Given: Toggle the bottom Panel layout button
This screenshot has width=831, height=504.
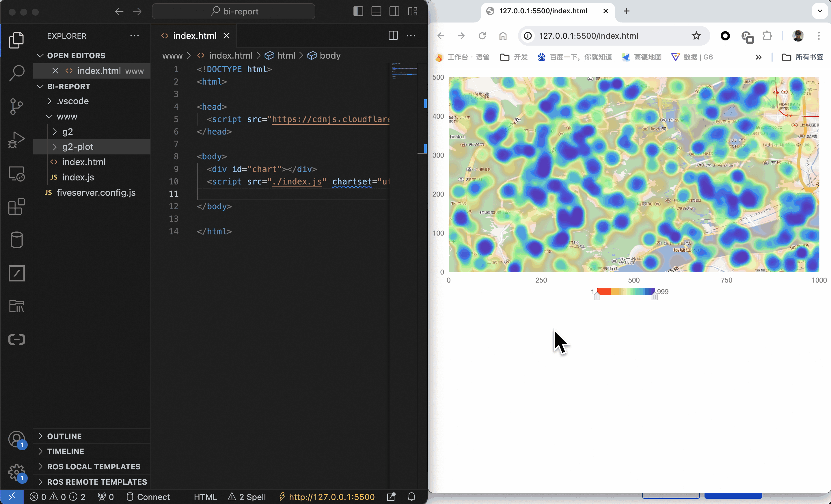Looking at the screenshot, I should point(376,12).
